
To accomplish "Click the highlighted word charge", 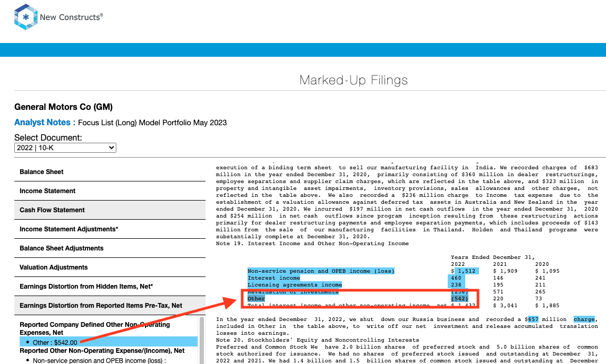I will 584,319.
